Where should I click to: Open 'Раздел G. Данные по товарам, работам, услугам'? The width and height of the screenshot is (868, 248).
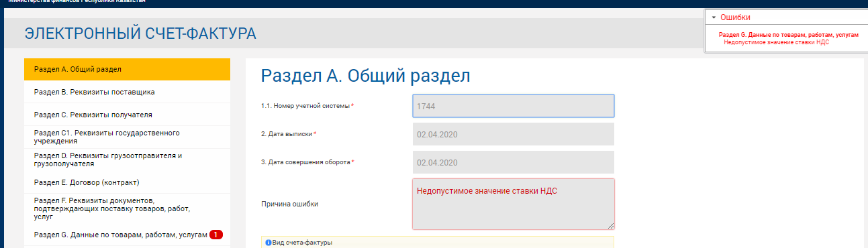[x=127, y=235]
